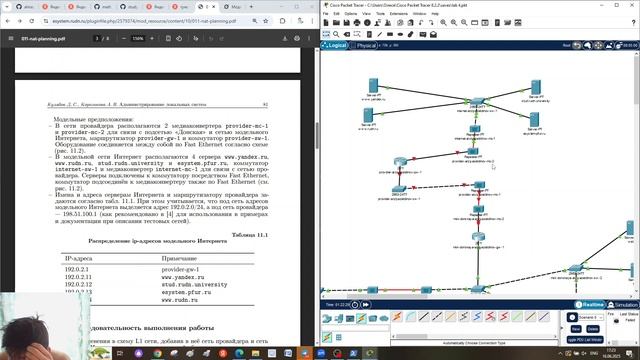This screenshot has height=360, width=640.
Task: Select the blue coaxial zigzag cable
Action: coord(477,317)
